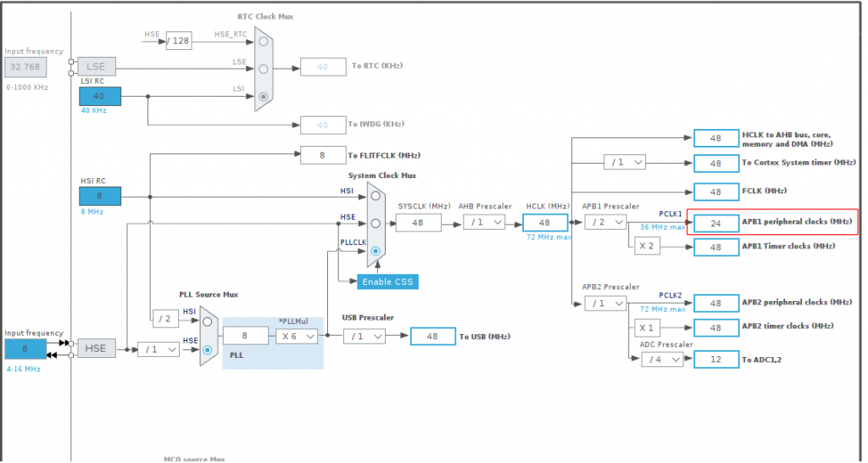Click the APB1 X 2 multiplier box
The image size is (868, 463).
click(x=647, y=246)
